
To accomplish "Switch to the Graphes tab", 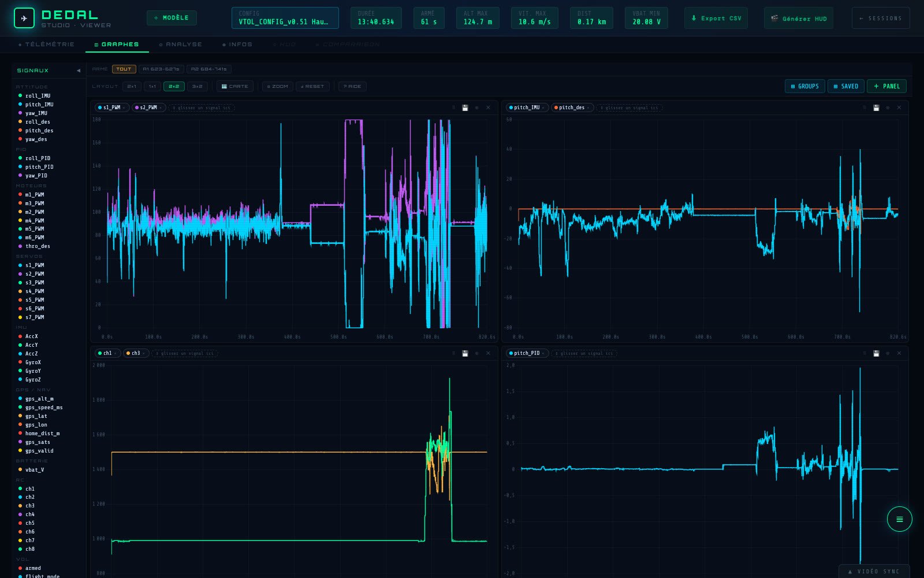I will click(117, 45).
